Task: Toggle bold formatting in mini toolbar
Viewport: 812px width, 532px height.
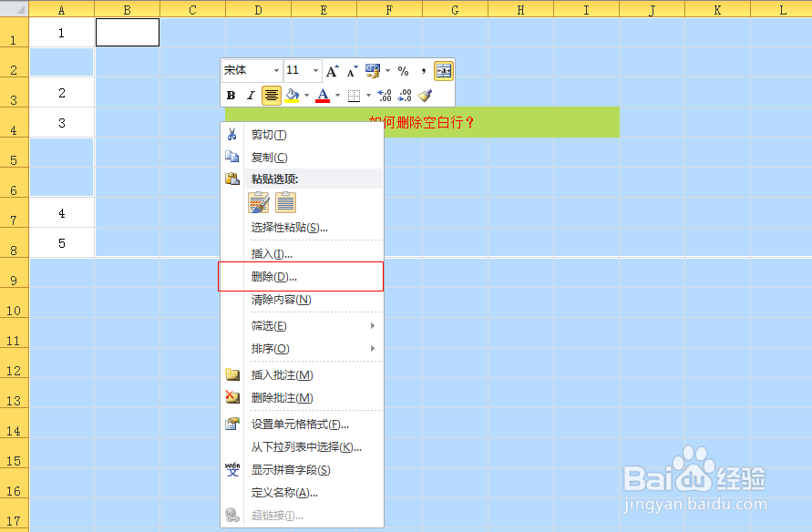Action: click(x=231, y=96)
